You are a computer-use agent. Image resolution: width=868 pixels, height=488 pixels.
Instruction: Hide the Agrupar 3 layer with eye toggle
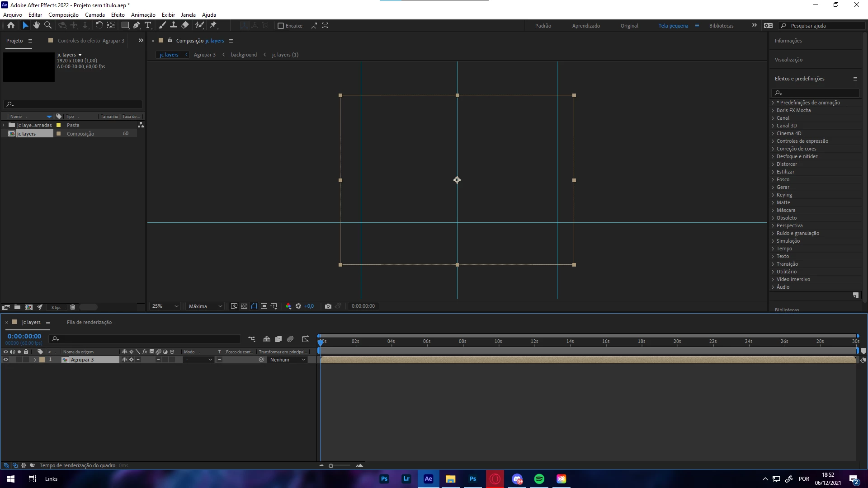(x=5, y=360)
